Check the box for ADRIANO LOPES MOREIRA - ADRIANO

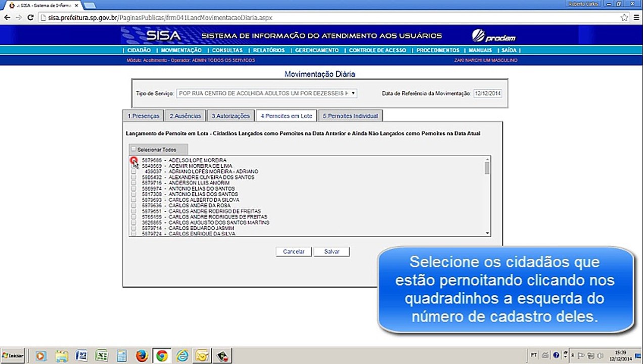[x=133, y=171]
